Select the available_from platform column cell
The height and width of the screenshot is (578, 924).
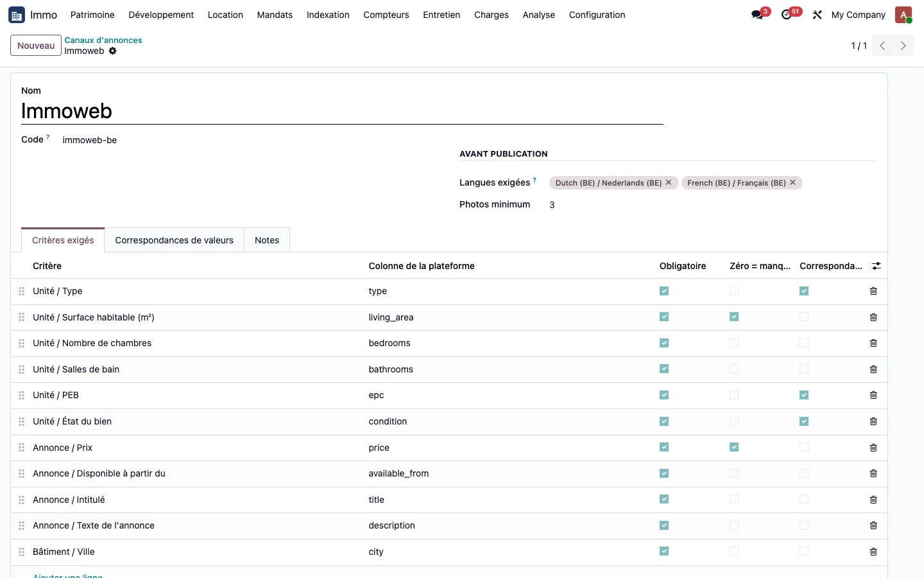[509, 473]
